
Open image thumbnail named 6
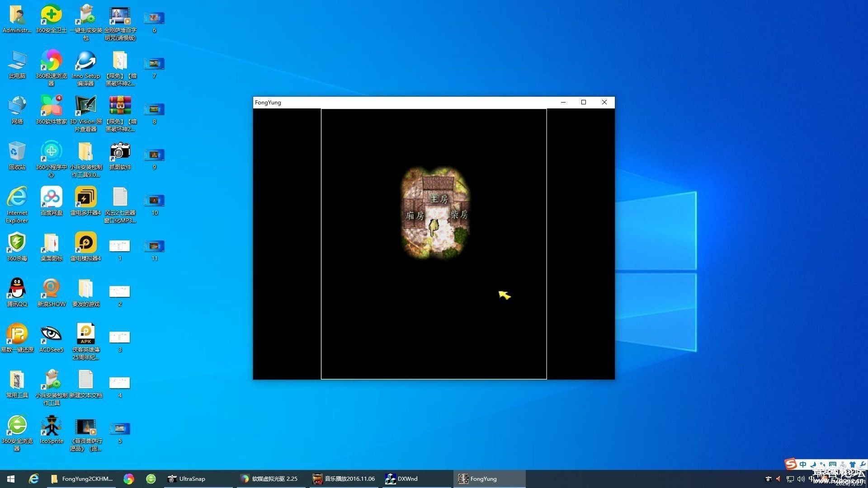coord(154,21)
